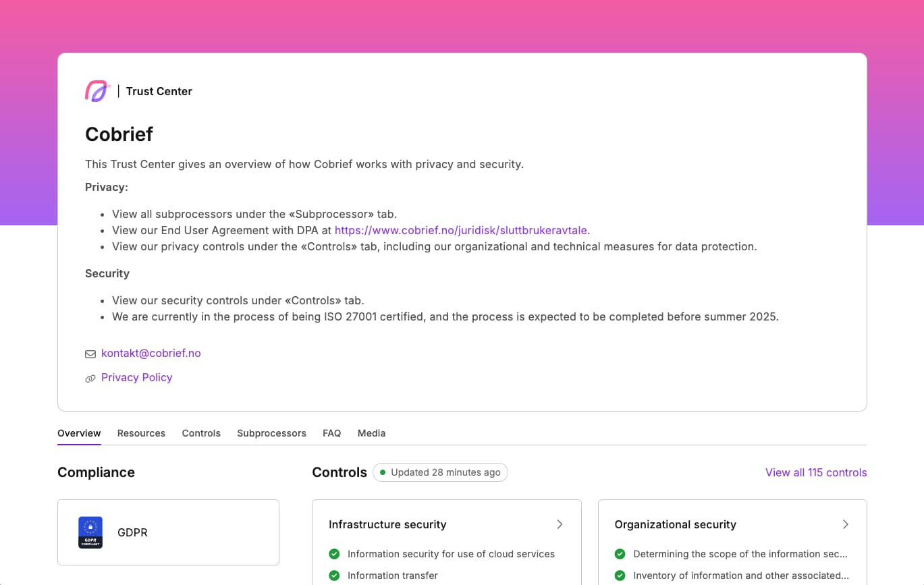Click green check beside Inventory of information
Viewport: 924px width, 585px height.
pos(620,576)
